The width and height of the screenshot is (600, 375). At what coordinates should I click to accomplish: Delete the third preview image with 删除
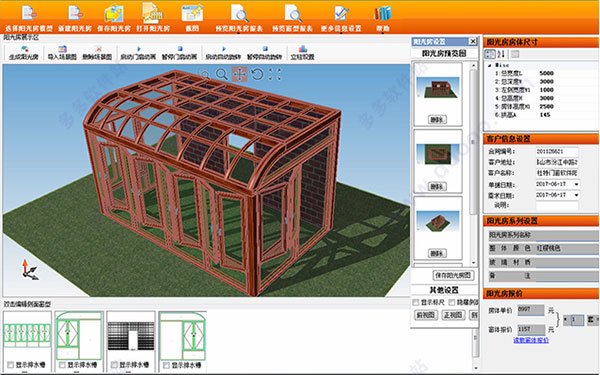click(437, 253)
